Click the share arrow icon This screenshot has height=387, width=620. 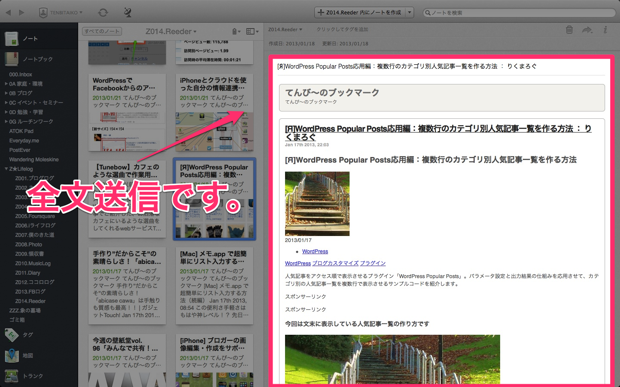click(x=587, y=30)
